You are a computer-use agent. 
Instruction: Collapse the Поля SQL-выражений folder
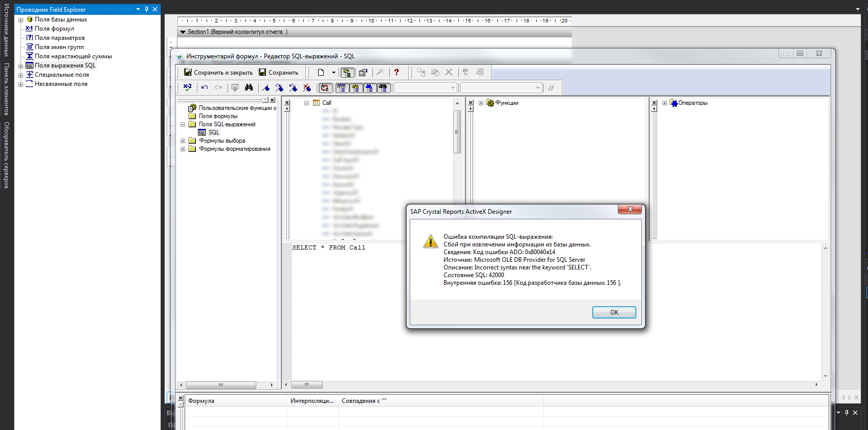coord(183,124)
